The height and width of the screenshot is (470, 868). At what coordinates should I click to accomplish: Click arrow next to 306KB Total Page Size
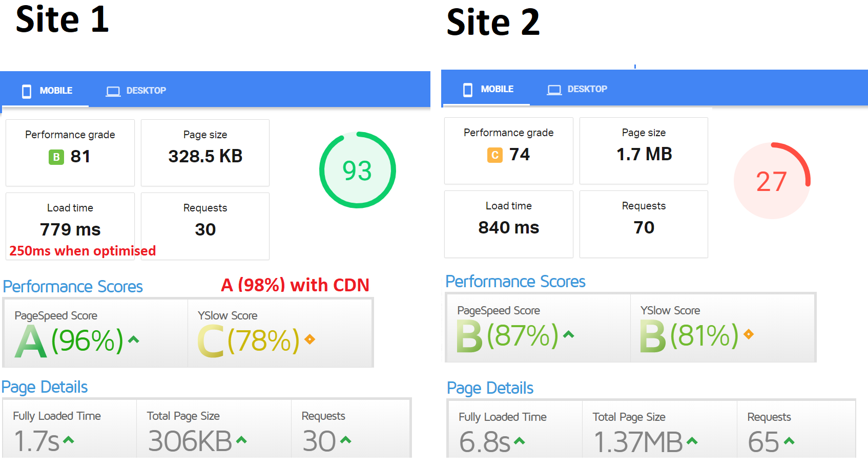pos(242,440)
